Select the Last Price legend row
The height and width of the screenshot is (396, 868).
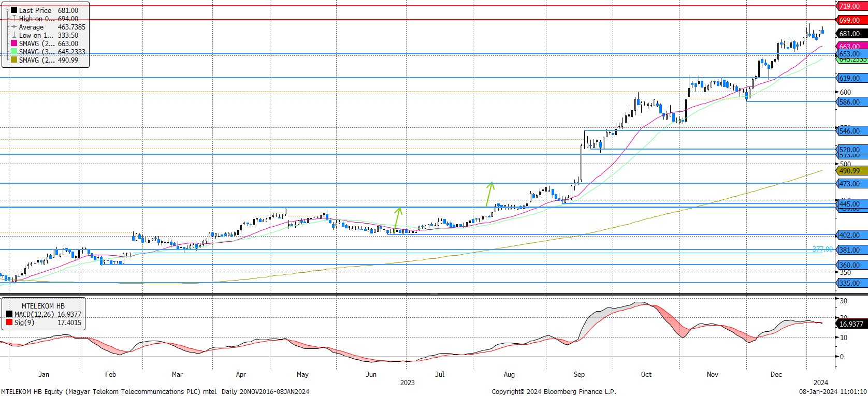tap(48, 10)
